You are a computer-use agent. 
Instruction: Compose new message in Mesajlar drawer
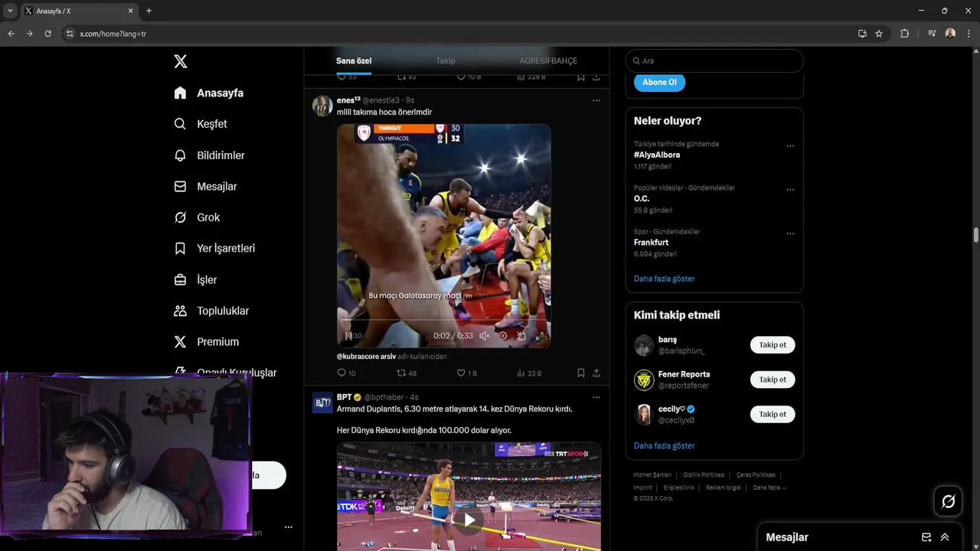926,537
